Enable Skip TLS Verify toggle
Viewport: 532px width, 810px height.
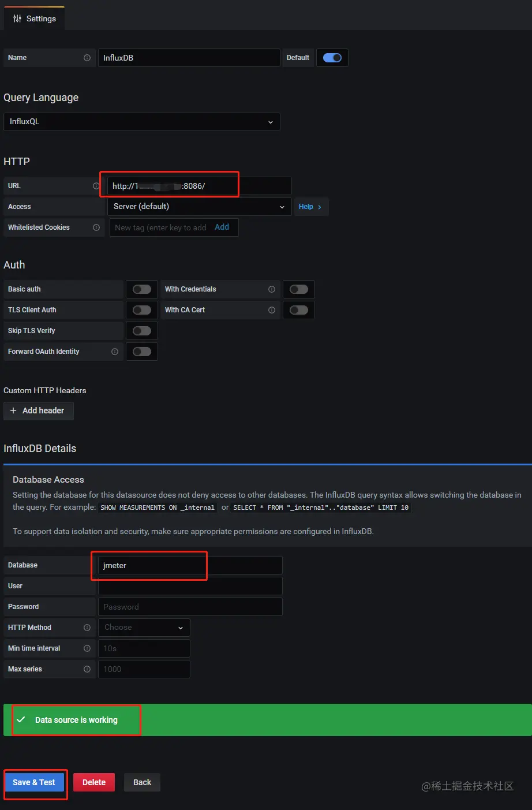coord(142,331)
